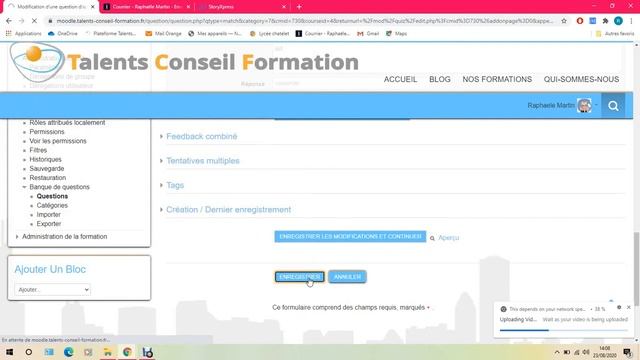Open the extensions puzzle icon
The width and height of the screenshot is (640, 360).
pyautogui.click(x=605, y=21)
